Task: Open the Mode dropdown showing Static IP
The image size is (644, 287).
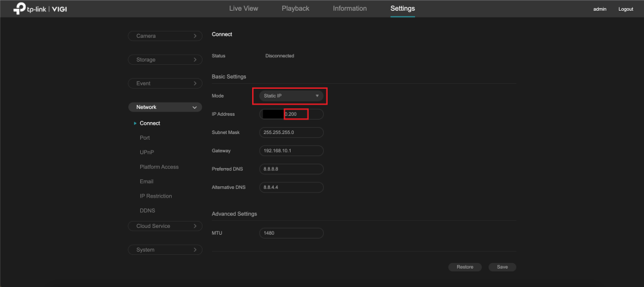Action: click(291, 96)
